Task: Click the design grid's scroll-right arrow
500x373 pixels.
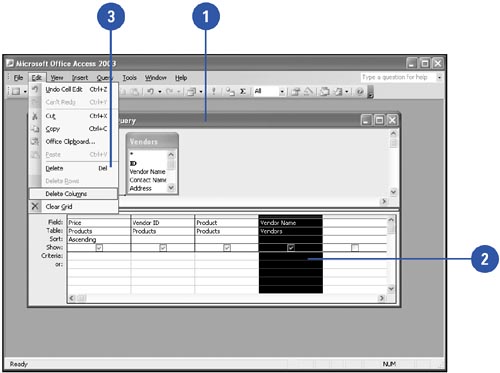Action: [x=382, y=298]
